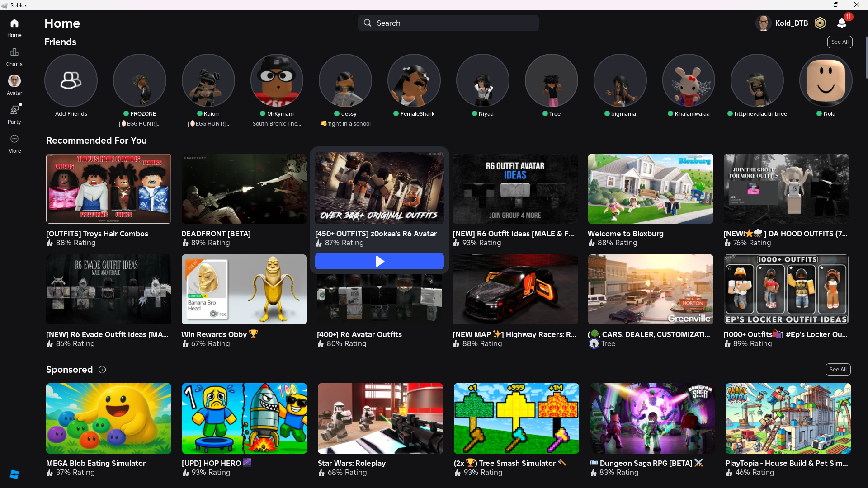Open PlayTopia House Build thumbnail
Viewport: 868px width, 488px height.
(x=788, y=418)
